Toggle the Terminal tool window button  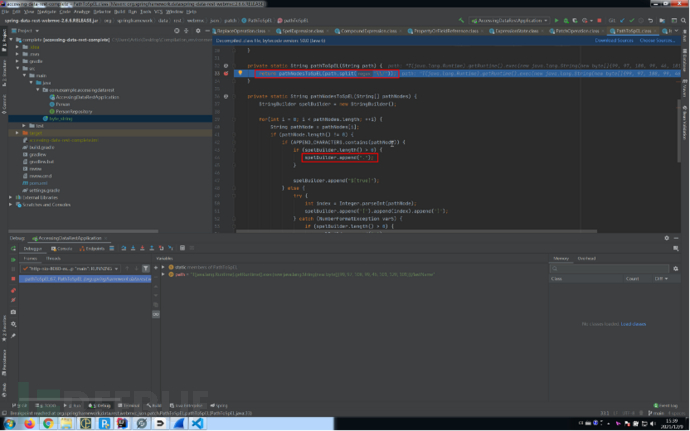pyautogui.click(x=128, y=405)
